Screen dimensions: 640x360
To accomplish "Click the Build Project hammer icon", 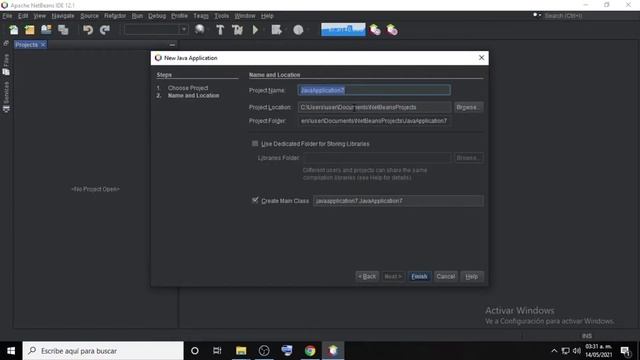I will [x=220, y=30].
